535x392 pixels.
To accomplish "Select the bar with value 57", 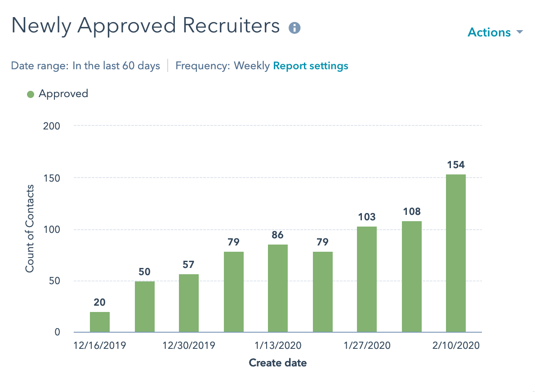I will coord(189,303).
